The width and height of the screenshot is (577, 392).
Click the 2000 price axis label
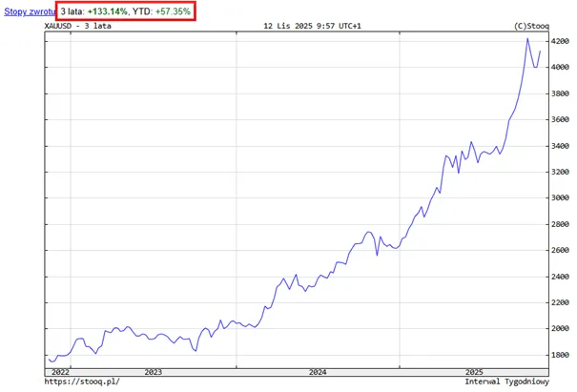point(560,329)
